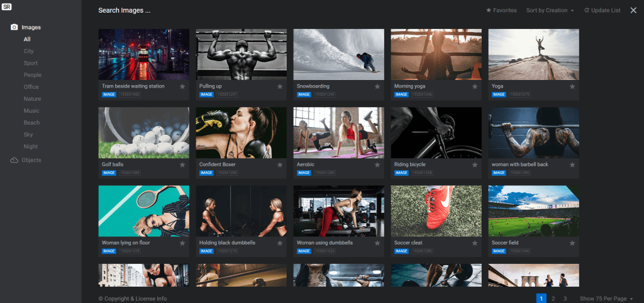Select the Yoga pier thumbnail

coord(533,54)
